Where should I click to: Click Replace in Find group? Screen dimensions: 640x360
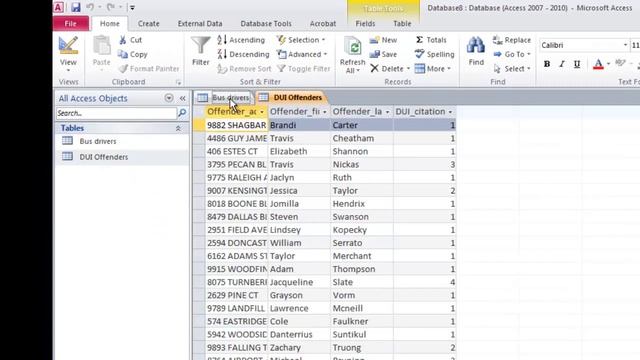(x=512, y=40)
